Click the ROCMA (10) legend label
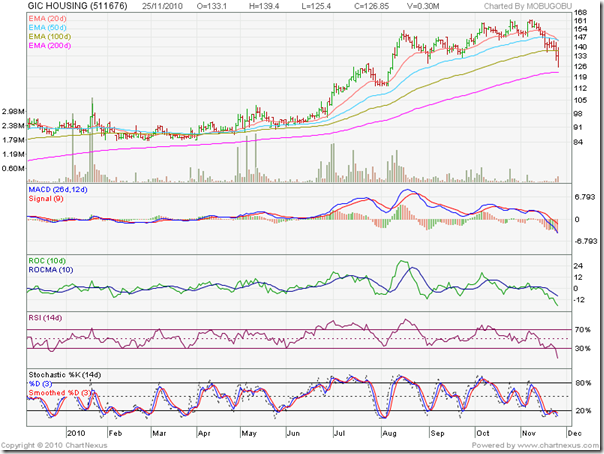This screenshot has width=604, height=454. click(x=54, y=271)
